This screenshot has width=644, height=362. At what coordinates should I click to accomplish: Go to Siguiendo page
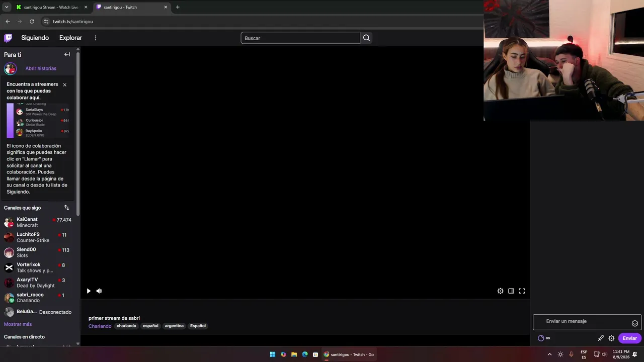[35, 38]
